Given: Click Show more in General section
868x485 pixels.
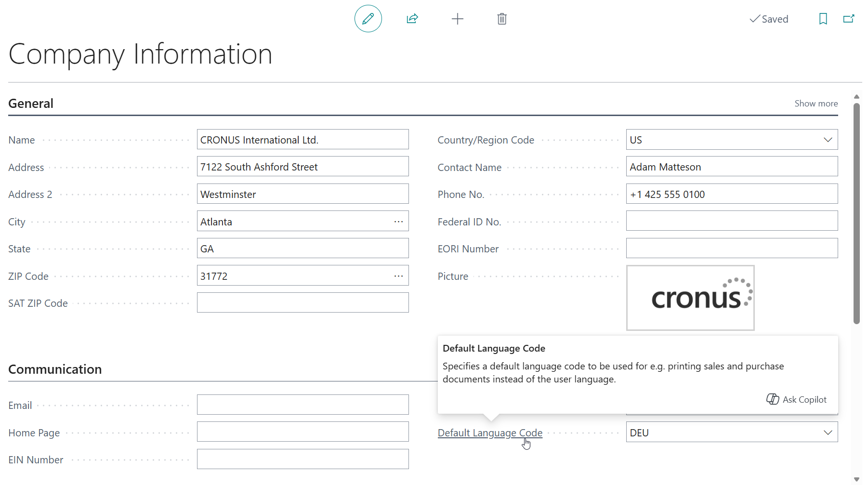Looking at the screenshot, I should coord(816,104).
